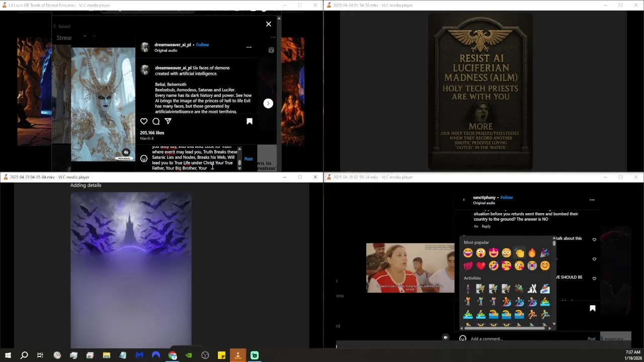
Task: Click inside the comment text containing 'Satanic Lies and Nodes'
Action: pos(195,157)
